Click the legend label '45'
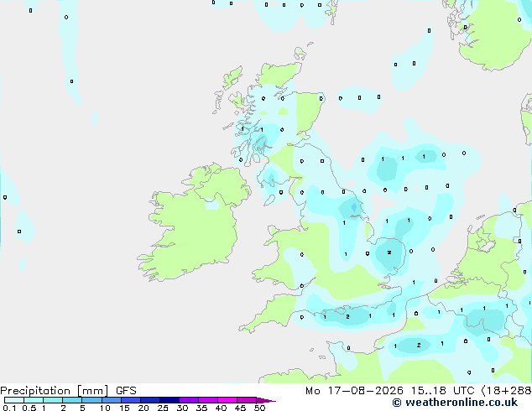Image resolution: width=532 pixels, height=411 pixels. (x=240, y=408)
